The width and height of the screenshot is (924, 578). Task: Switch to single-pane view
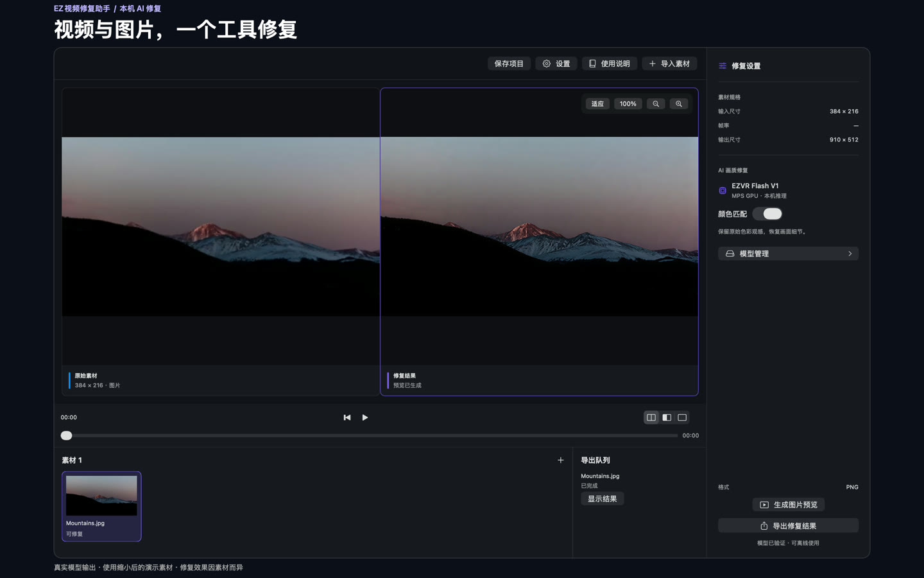point(682,417)
